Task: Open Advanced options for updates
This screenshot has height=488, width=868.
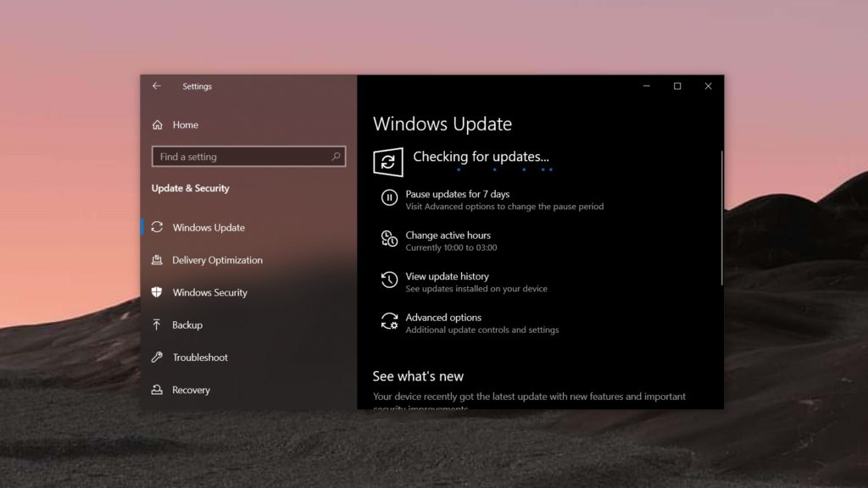Action: pos(445,318)
